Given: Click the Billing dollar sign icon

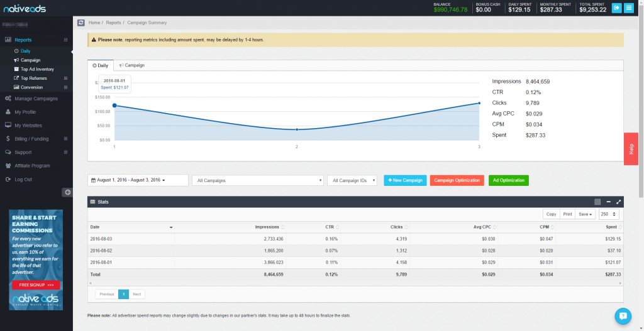Looking at the screenshot, I should (x=8, y=139).
